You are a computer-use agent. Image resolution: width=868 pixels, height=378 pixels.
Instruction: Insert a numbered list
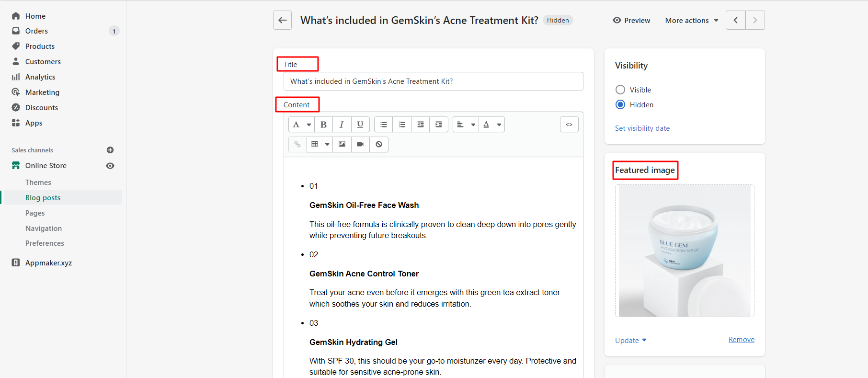pos(402,125)
